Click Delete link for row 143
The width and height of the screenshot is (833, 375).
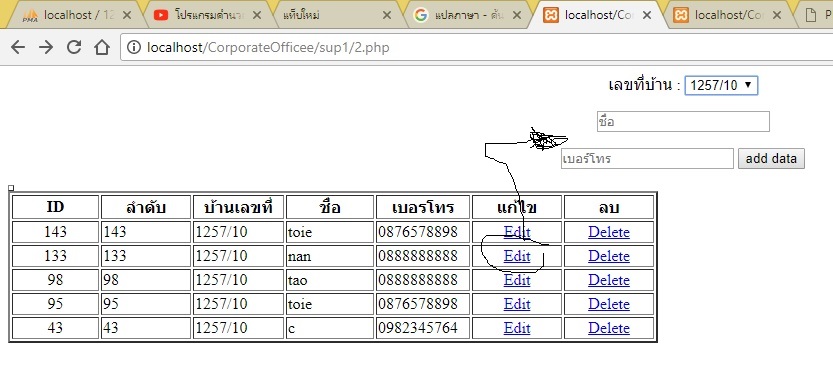(x=609, y=232)
